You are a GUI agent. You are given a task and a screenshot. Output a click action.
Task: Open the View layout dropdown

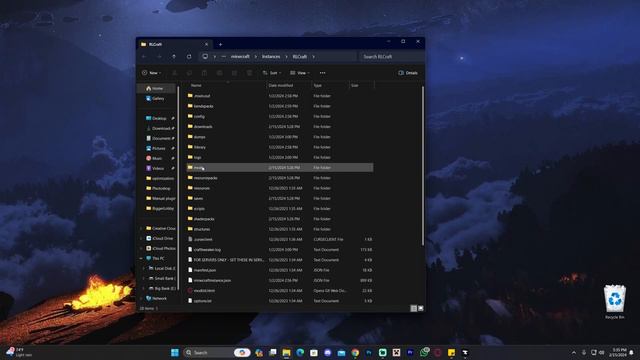(x=300, y=73)
